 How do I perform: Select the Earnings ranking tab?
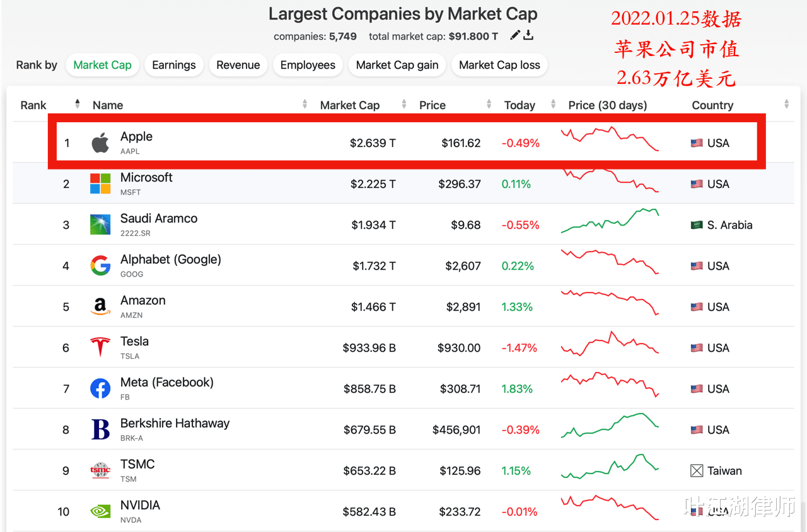click(x=174, y=65)
